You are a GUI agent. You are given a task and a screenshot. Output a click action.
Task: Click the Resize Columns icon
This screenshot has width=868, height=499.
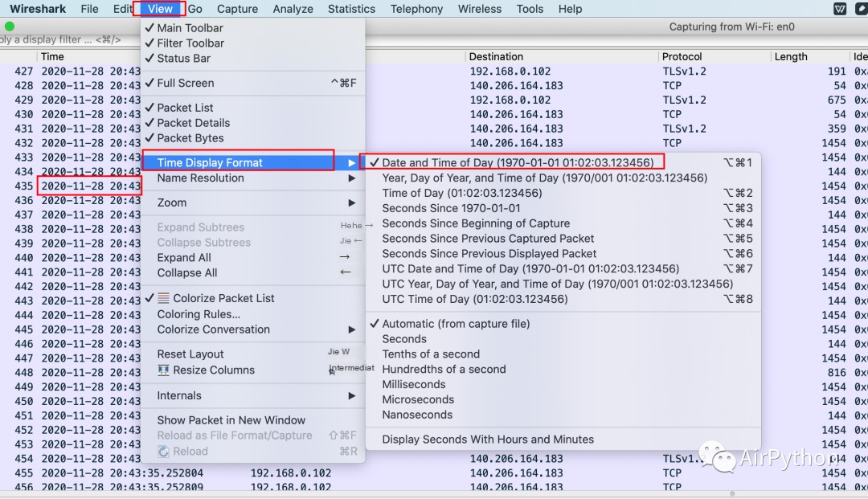point(163,370)
